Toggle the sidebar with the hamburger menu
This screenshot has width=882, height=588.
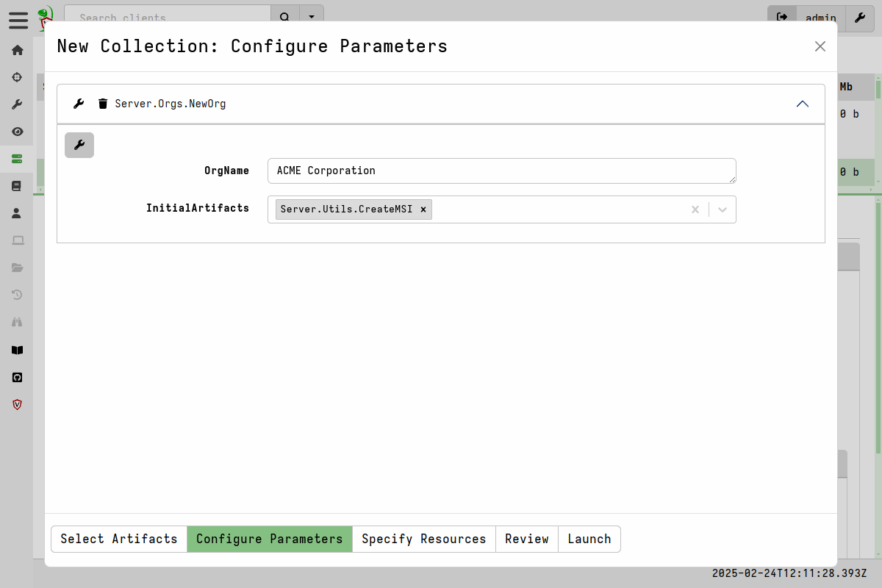18,21
